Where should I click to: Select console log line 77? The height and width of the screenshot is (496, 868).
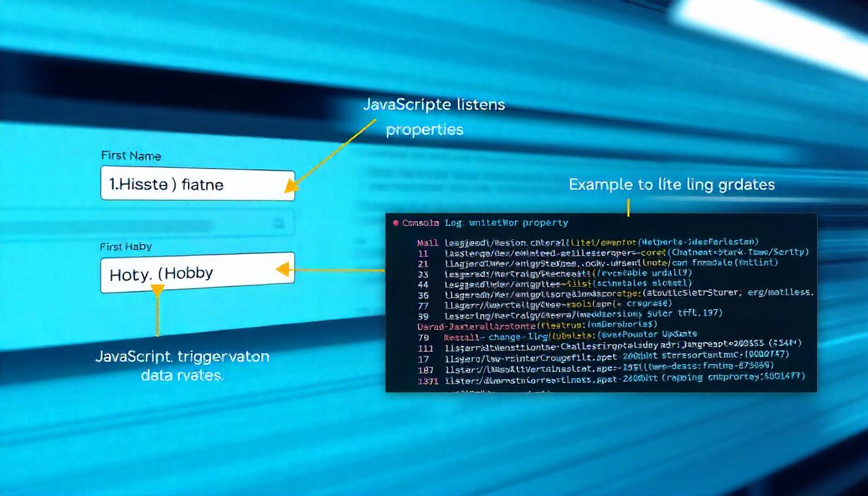coord(544,303)
